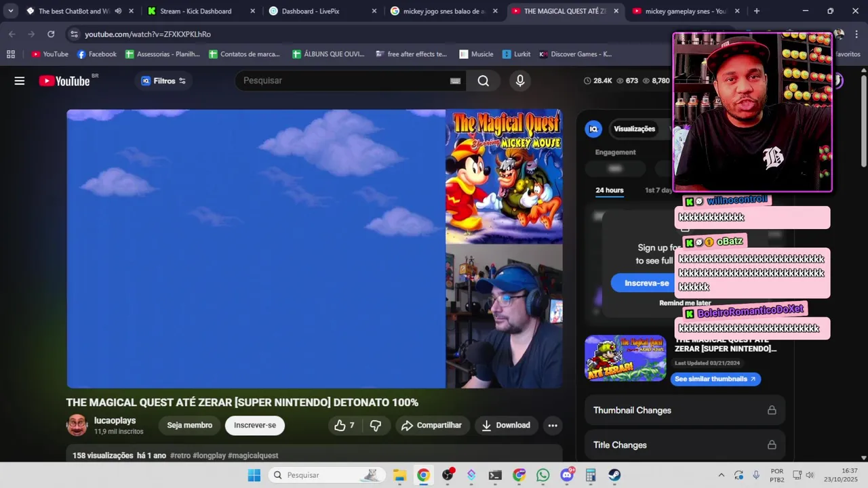Image resolution: width=868 pixels, height=488 pixels.
Task: Click Compartilhar to share the video
Action: [432, 425]
